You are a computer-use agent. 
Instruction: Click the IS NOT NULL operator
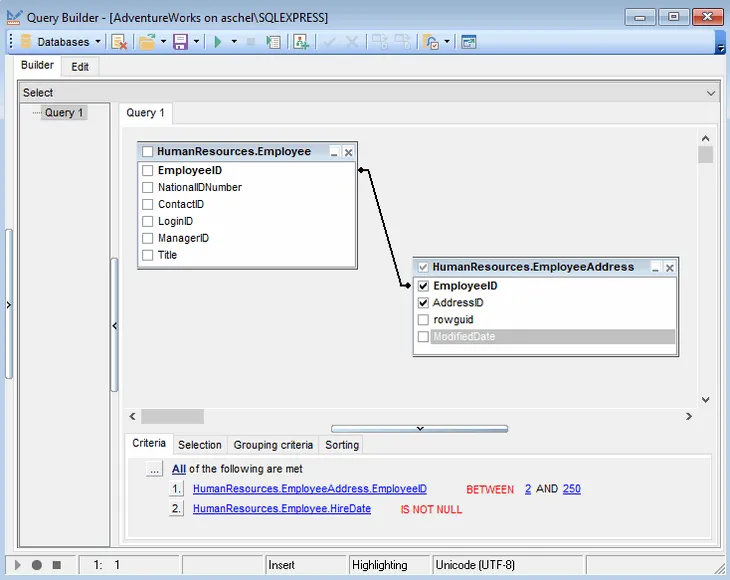pos(431,509)
